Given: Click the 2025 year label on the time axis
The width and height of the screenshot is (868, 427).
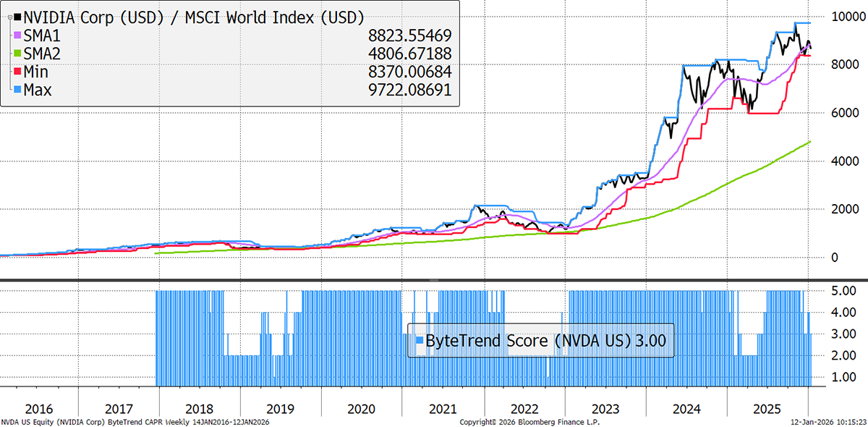Looking at the screenshot, I should click(x=767, y=408).
